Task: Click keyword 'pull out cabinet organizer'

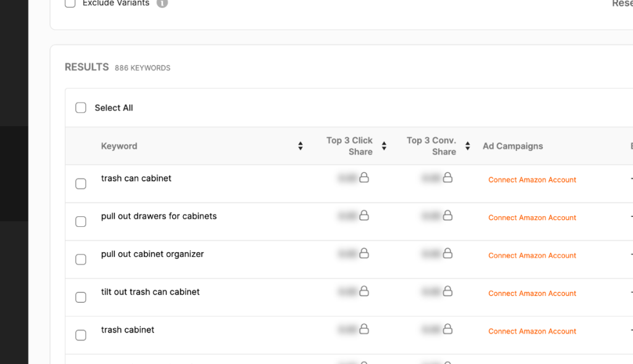Action: [x=152, y=254]
